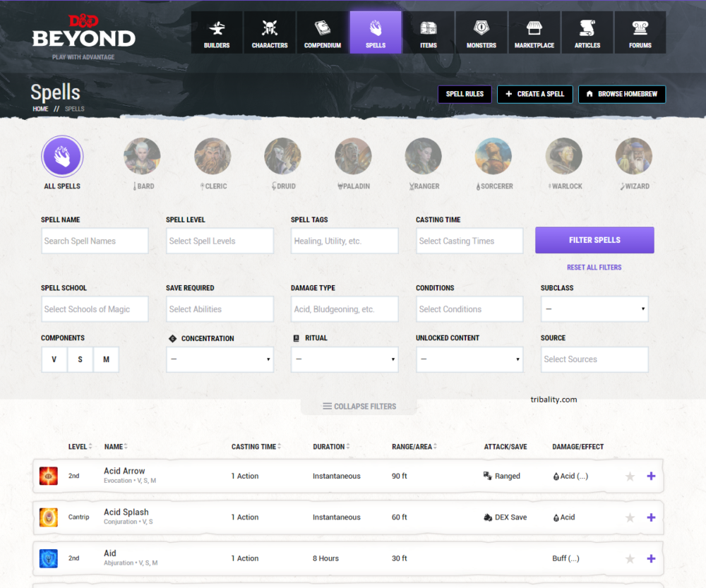Screen dimensions: 706x588
Task: Sort the table by Casting Time column
Action: [256, 447]
